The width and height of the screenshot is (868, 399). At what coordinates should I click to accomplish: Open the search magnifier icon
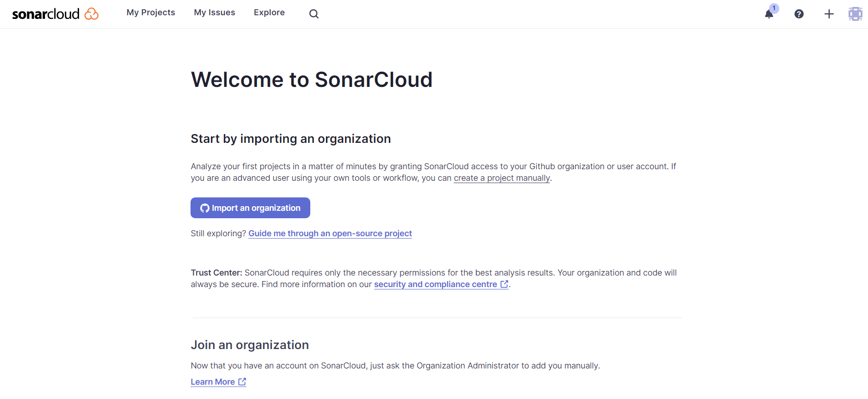(x=314, y=14)
